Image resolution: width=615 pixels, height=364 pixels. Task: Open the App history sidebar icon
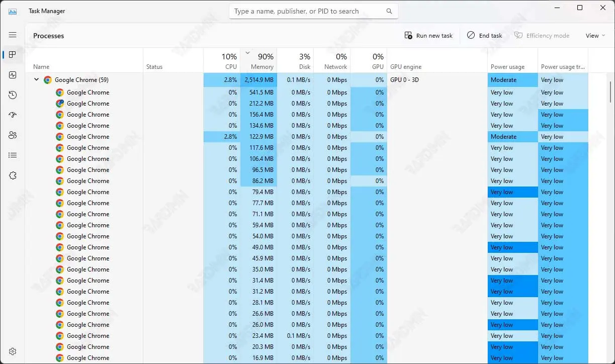(x=13, y=95)
